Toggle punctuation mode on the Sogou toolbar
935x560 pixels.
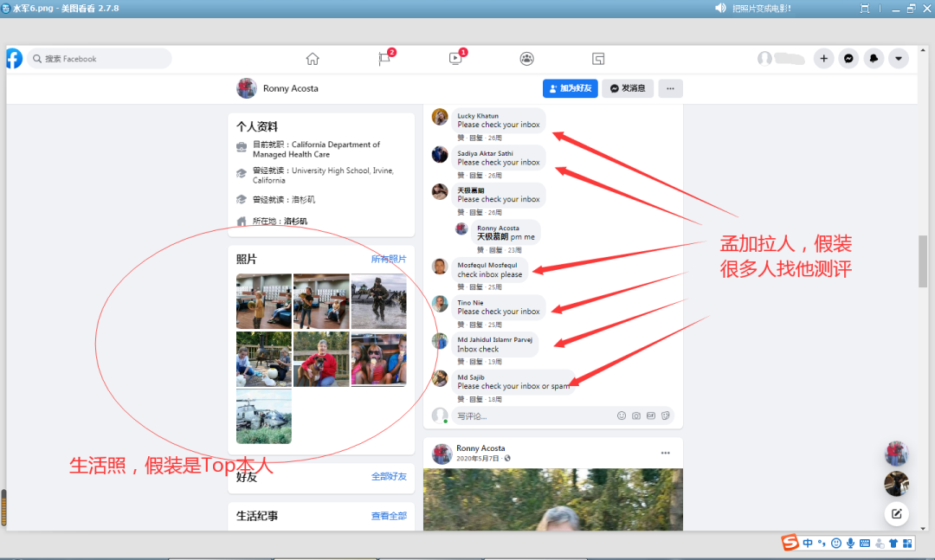(822, 544)
